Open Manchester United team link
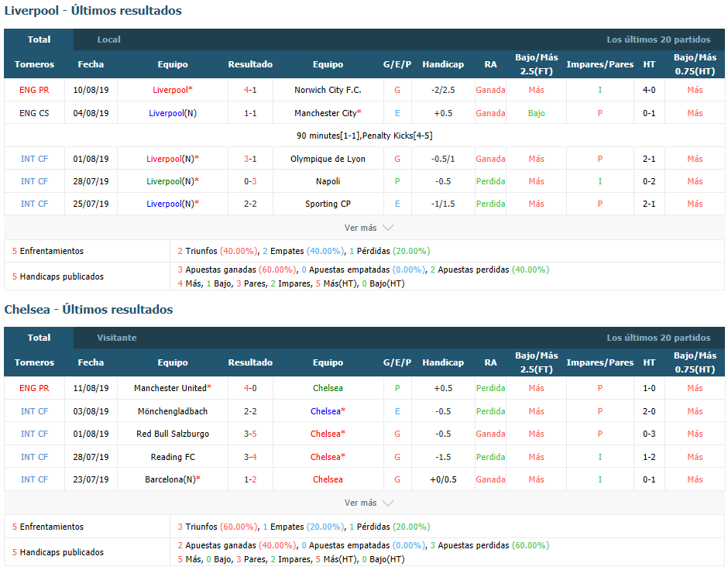Image resolution: width=728 pixels, height=570 pixels. (x=173, y=388)
